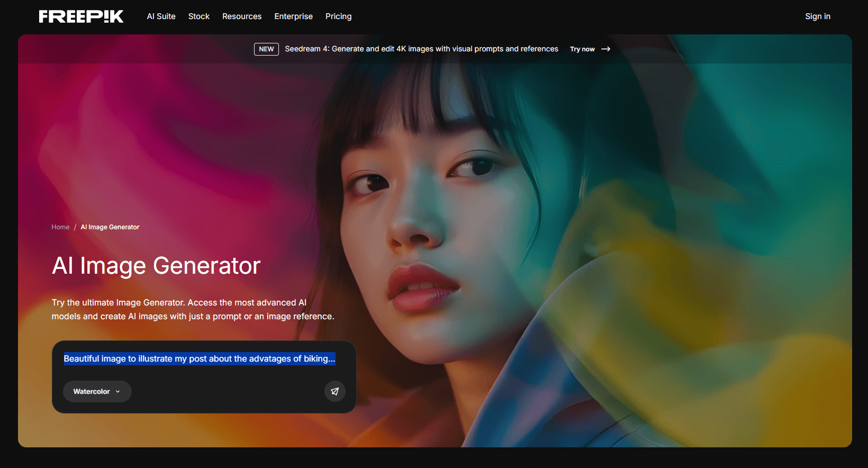
Task: Follow the arrow beside Try now
Action: pyautogui.click(x=606, y=49)
